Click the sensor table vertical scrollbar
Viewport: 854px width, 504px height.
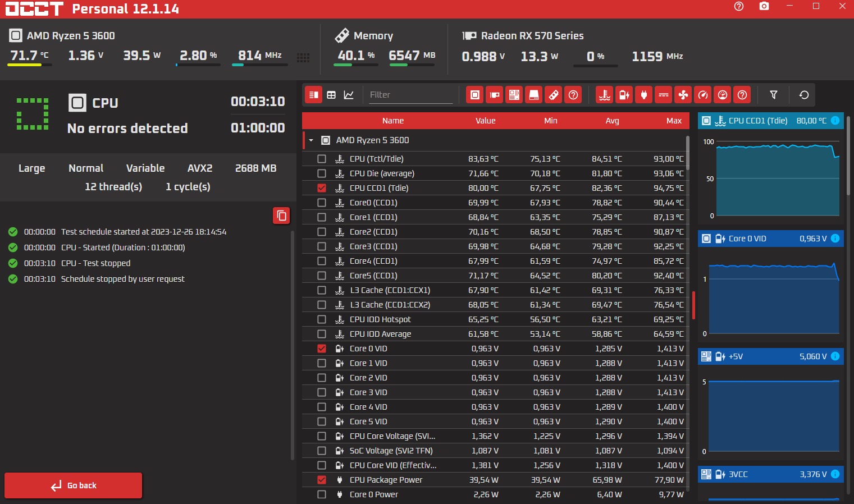687,153
